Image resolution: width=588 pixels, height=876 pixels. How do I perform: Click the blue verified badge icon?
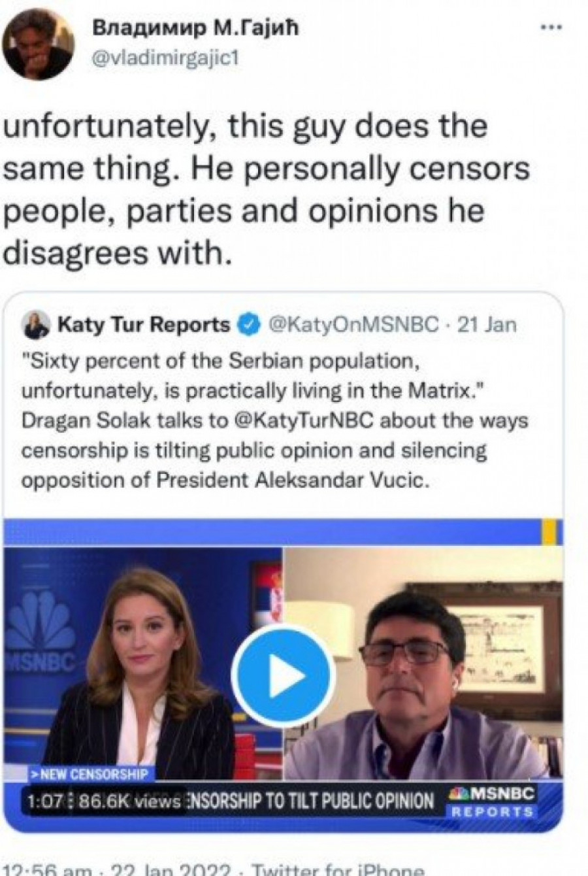(252, 324)
